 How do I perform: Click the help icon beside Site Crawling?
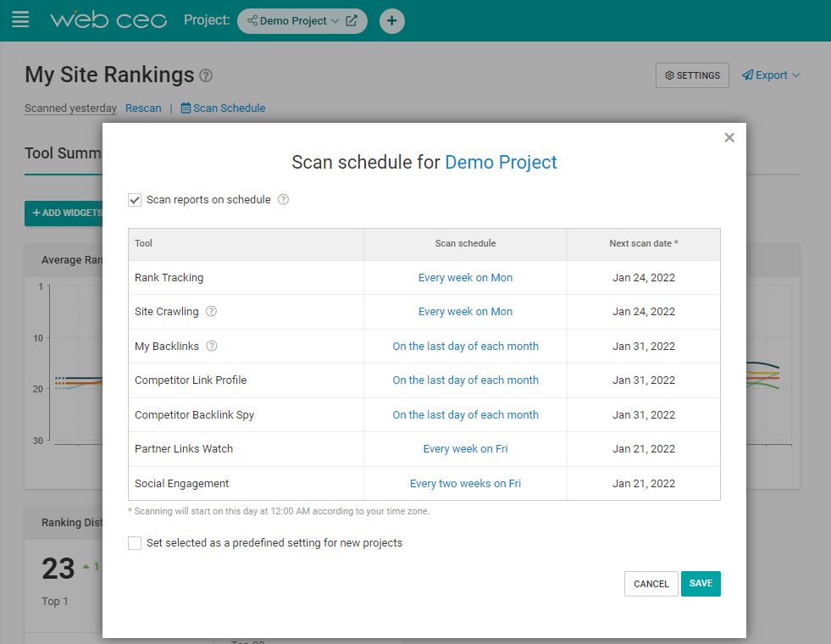210,311
